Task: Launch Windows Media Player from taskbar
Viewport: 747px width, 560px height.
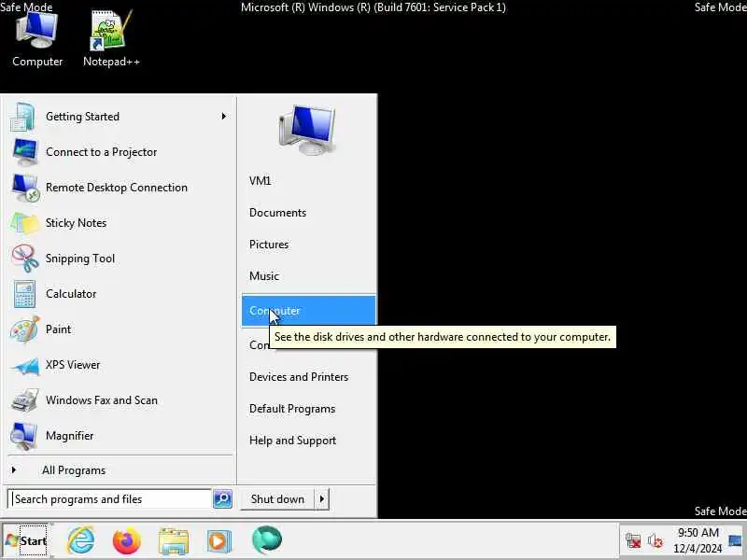Action: coord(219,541)
